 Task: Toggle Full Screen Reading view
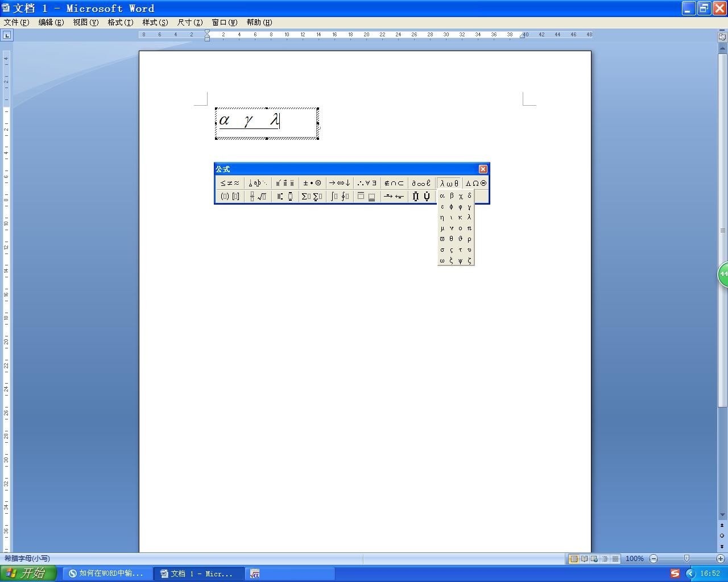(584, 559)
